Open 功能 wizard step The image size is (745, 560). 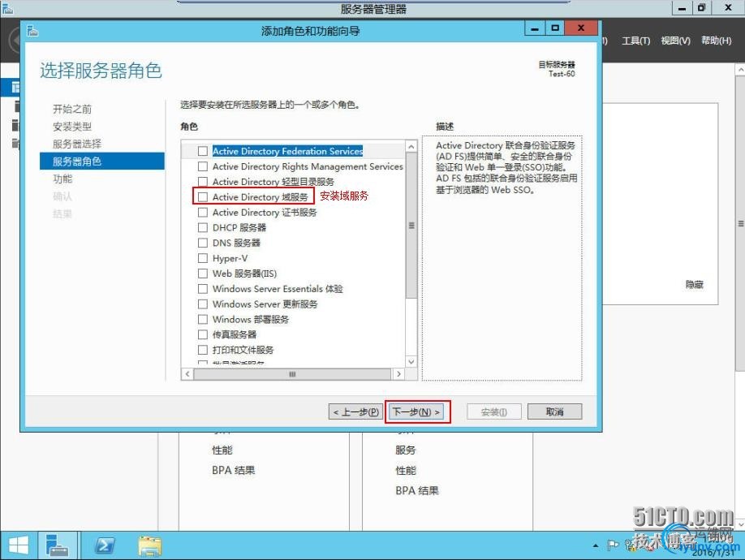[x=62, y=179]
